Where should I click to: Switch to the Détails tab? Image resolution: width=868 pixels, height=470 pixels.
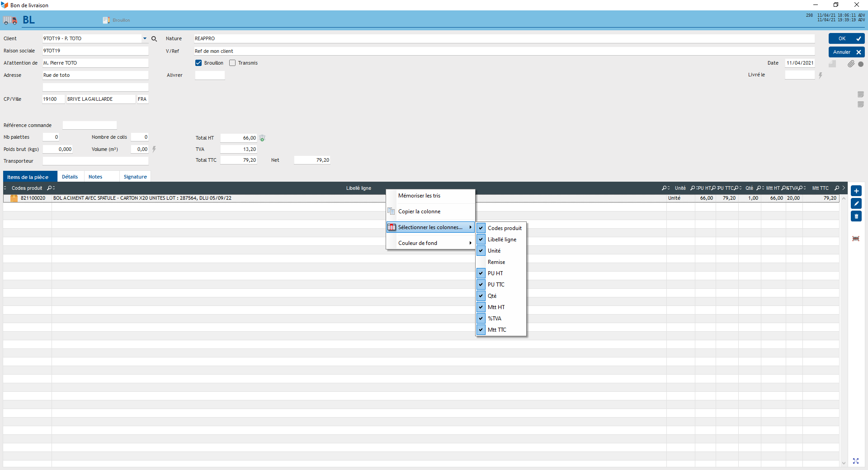[x=70, y=177]
